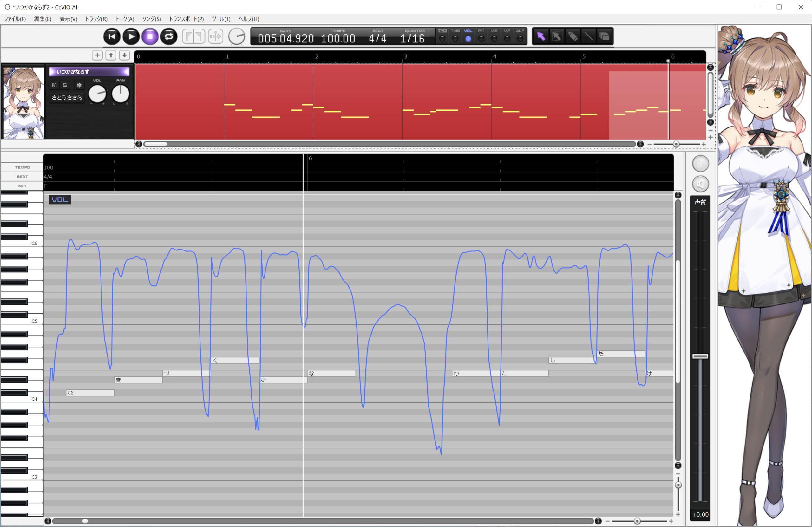The width and height of the screenshot is (812, 527).
Task: Select the layered windows tool icon
Action: point(604,36)
